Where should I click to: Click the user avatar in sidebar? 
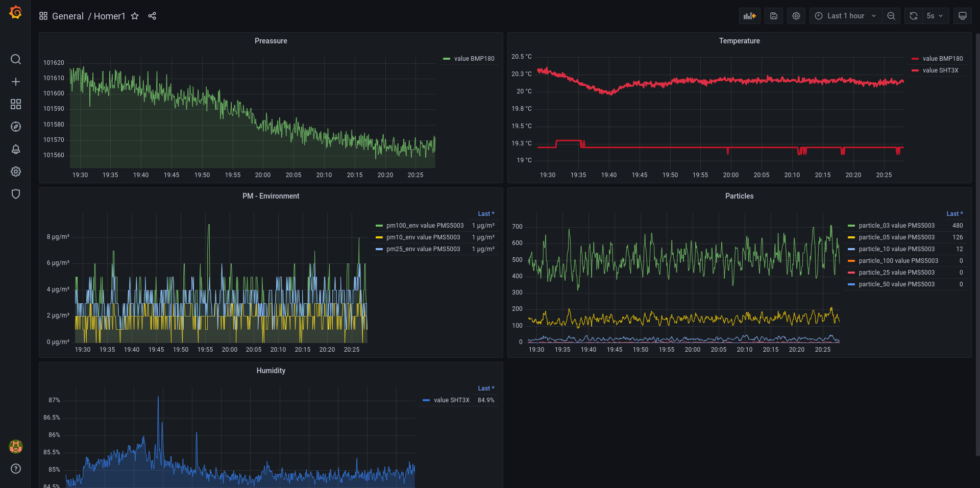click(16, 447)
